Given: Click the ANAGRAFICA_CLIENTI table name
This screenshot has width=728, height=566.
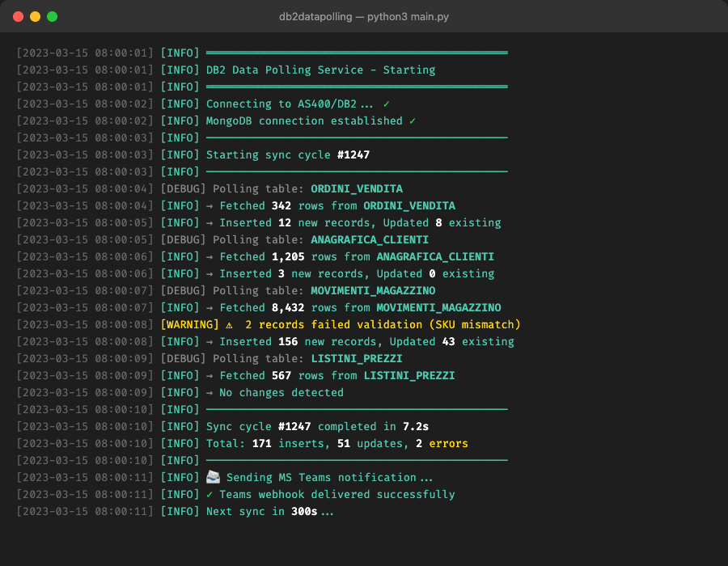Looking at the screenshot, I should [x=370, y=239].
